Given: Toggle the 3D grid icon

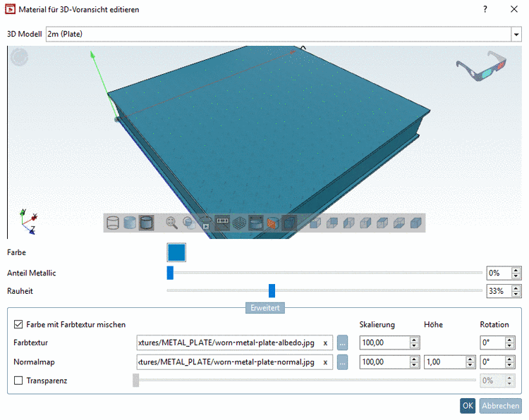Looking at the screenshot, I should (x=239, y=223).
